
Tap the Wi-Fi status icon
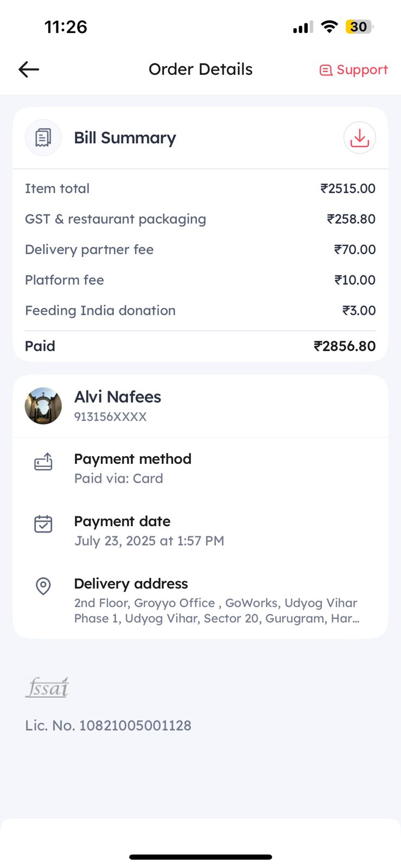(x=329, y=27)
